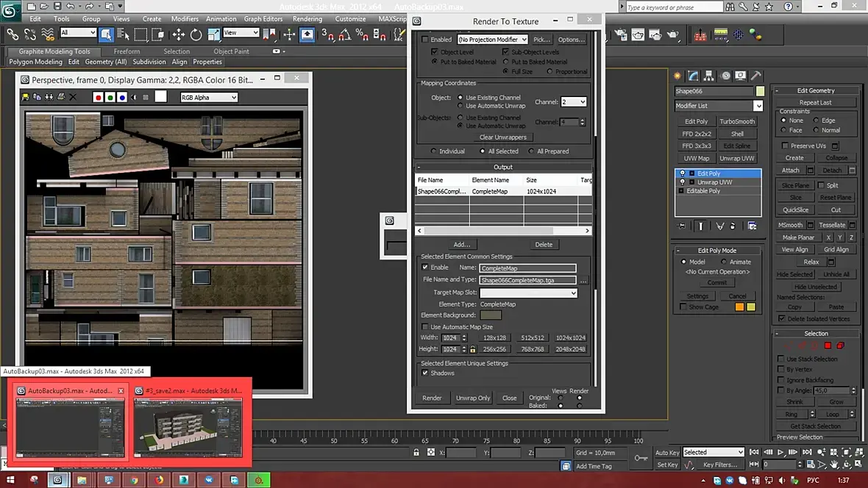Switch to the Freeform ribbon tab

point(127,51)
